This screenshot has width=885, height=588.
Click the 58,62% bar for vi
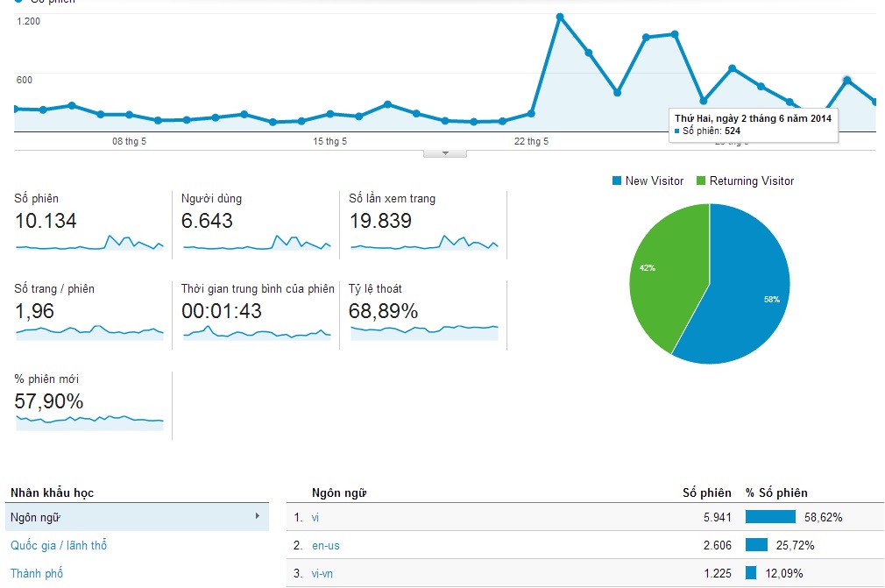tap(770, 517)
